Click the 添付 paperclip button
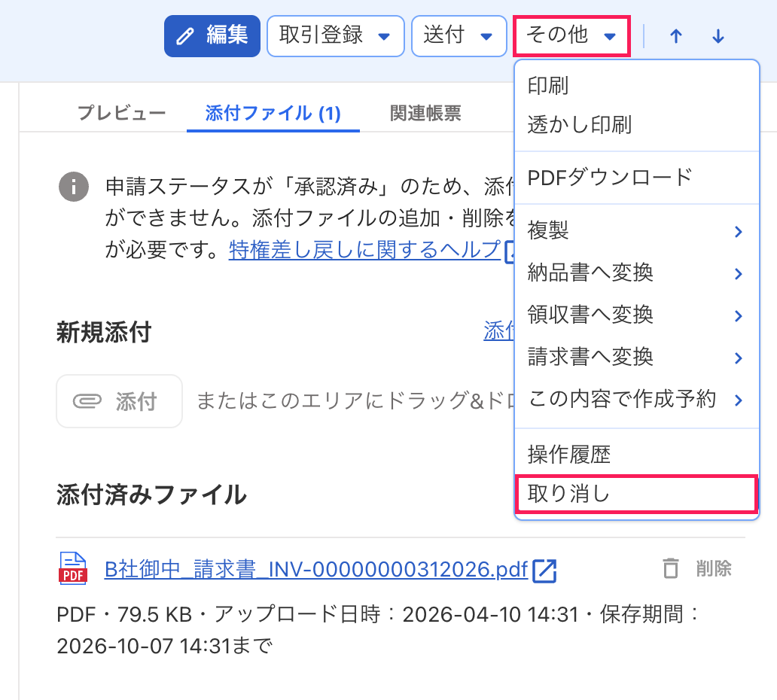Viewport: 777px width, 700px height. pos(120,401)
